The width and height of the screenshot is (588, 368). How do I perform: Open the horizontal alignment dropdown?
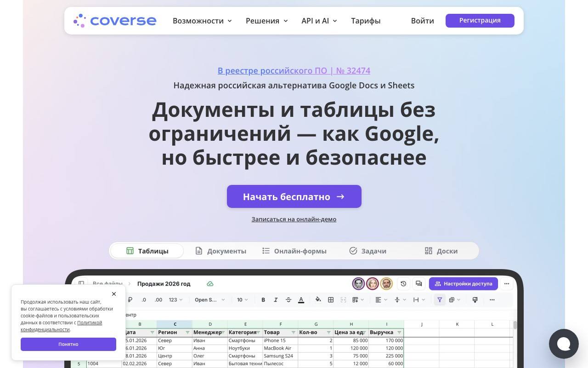tap(382, 300)
